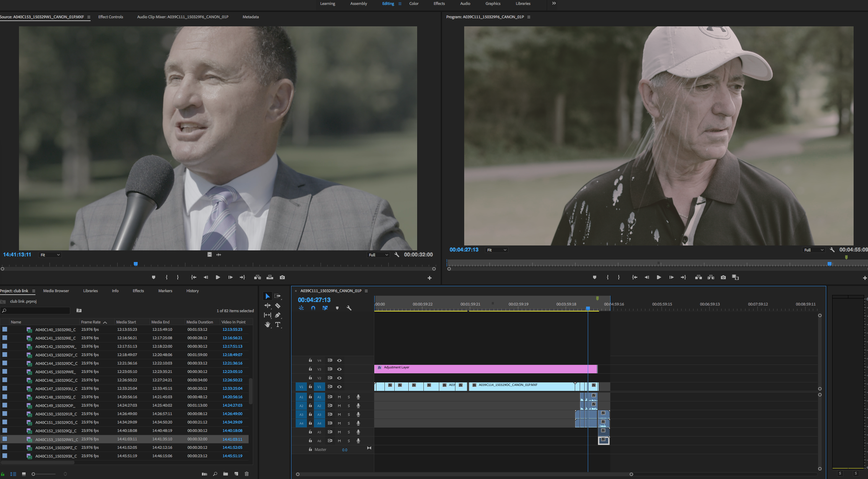Select the Pen tool
The width and height of the screenshot is (868, 479).
click(278, 315)
